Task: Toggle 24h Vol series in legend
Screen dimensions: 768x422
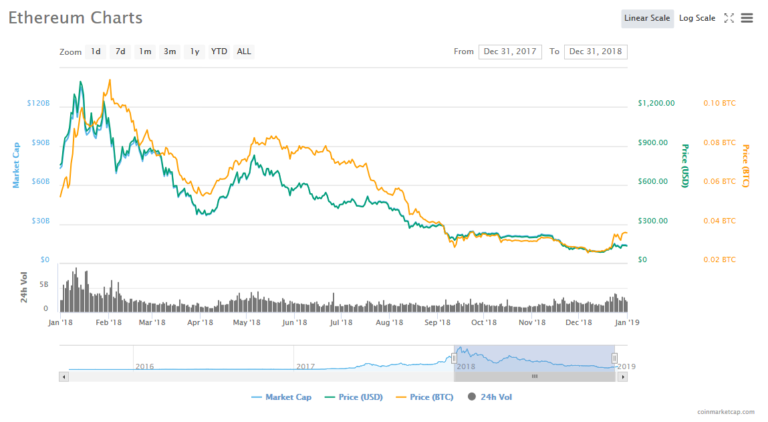Action: pyautogui.click(x=490, y=397)
